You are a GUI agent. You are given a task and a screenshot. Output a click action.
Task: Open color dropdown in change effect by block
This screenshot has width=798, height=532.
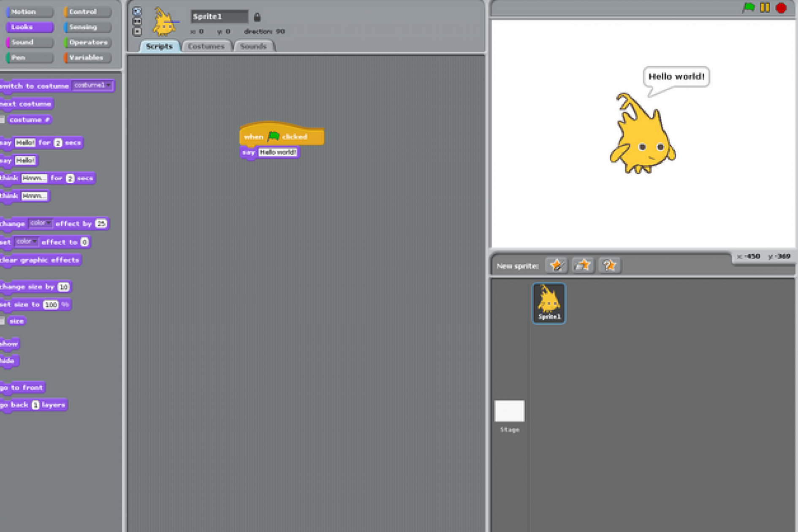coord(40,223)
